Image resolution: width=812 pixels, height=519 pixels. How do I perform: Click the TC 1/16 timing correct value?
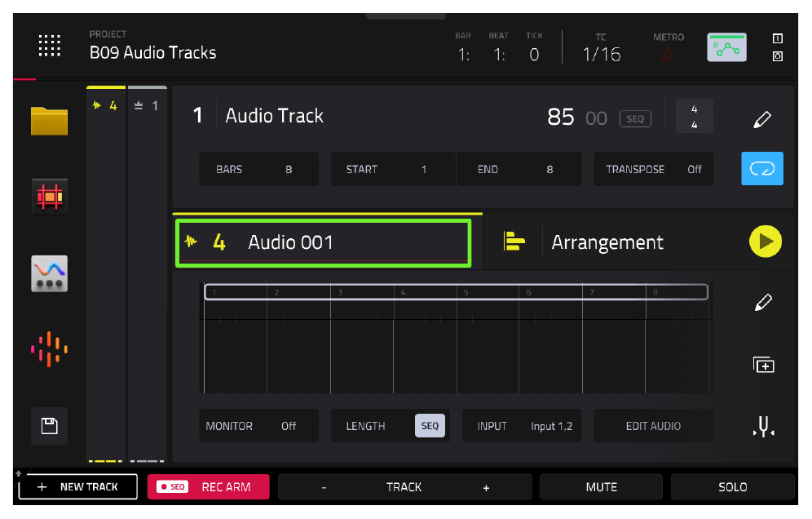point(601,55)
